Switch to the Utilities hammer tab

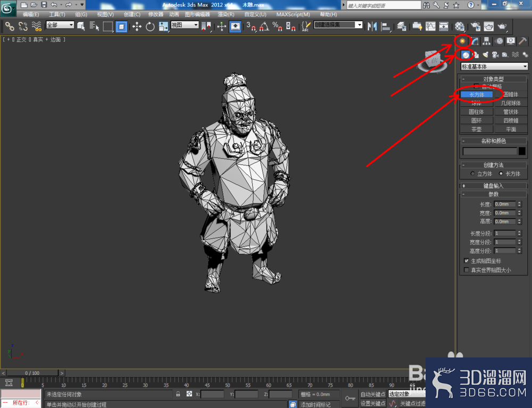pos(522,41)
